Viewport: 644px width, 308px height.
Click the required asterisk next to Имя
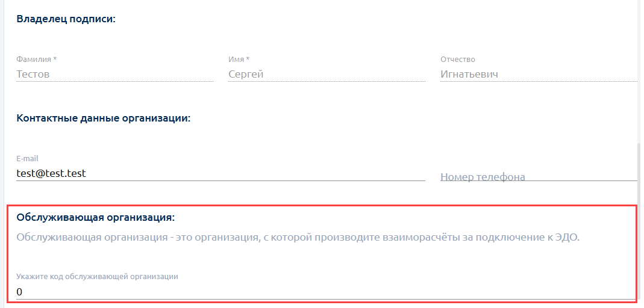[248, 59]
